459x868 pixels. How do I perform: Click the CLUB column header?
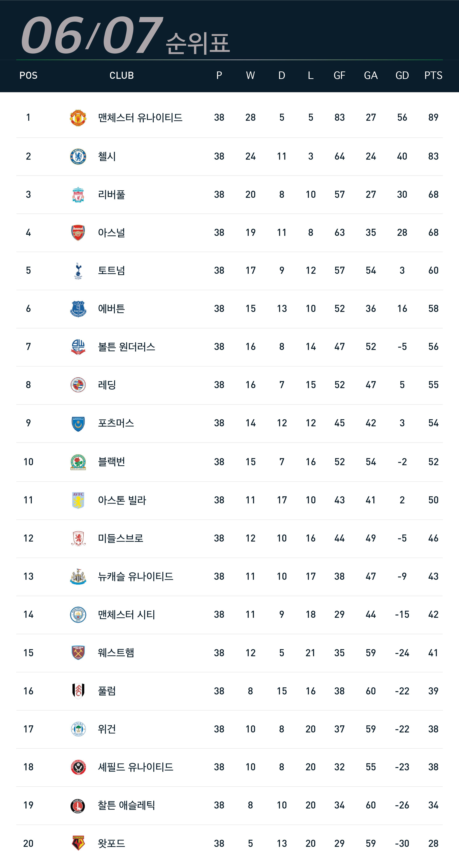coord(122,75)
